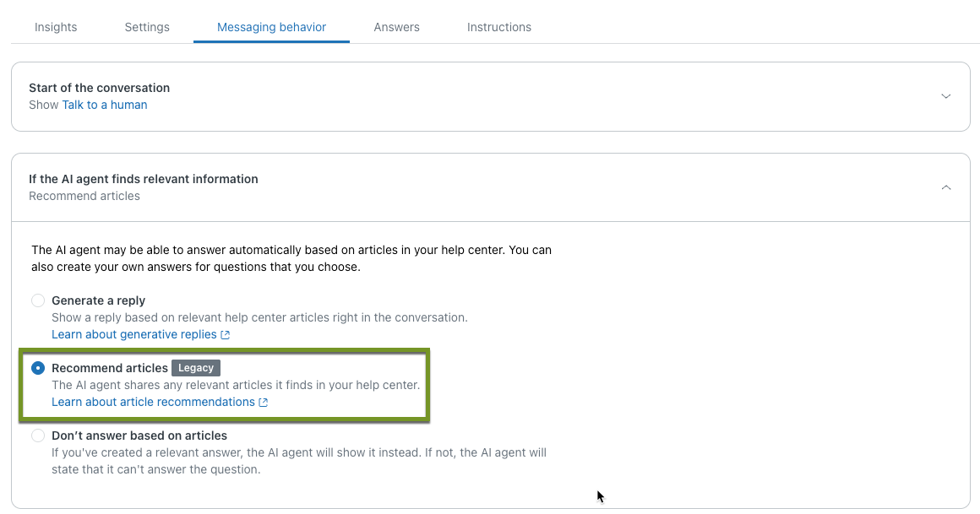The height and width of the screenshot is (514, 980).
Task: Click the Legacy badge
Action: point(196,368)
